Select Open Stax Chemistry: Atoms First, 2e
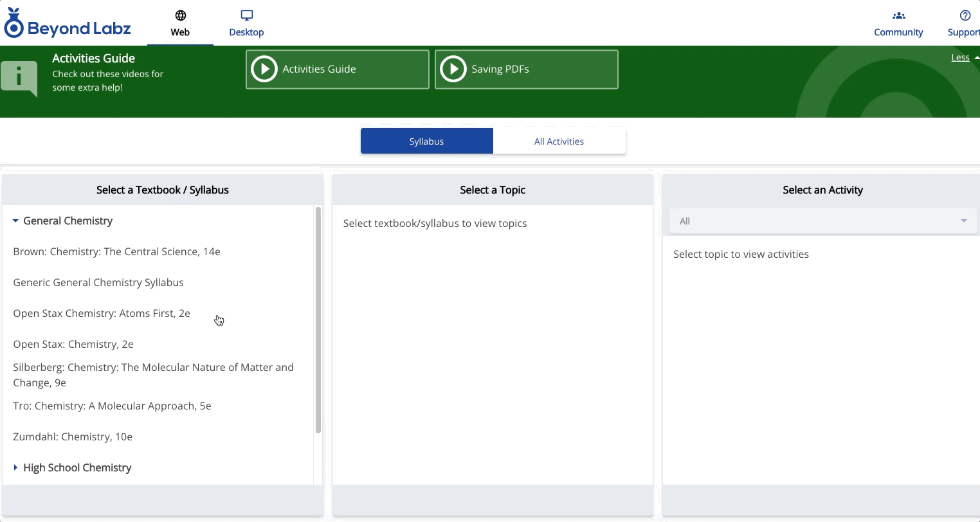This screenshot has height=522, width=980. (x=102, y=313)
